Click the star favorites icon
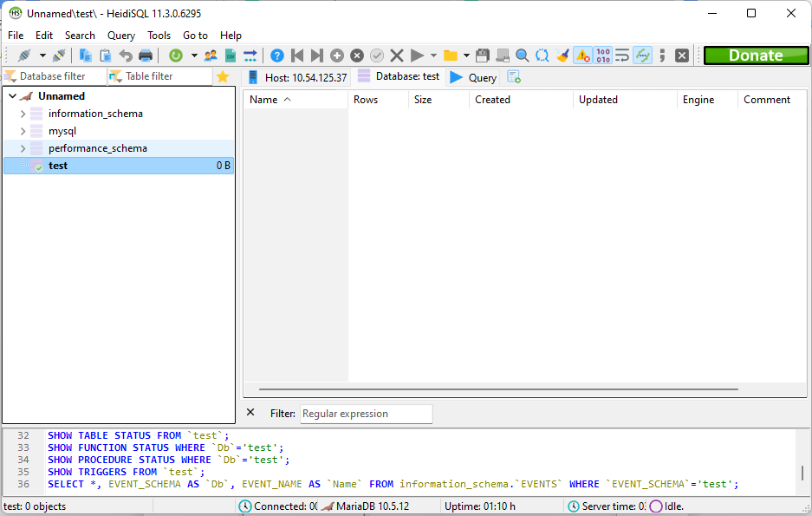 (223, 76)
